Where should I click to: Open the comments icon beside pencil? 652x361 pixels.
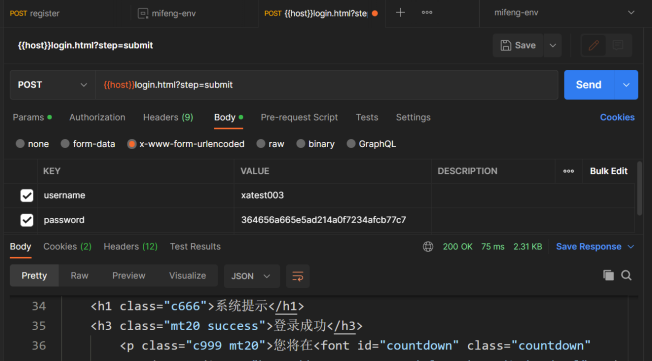[x=618, y=45]
